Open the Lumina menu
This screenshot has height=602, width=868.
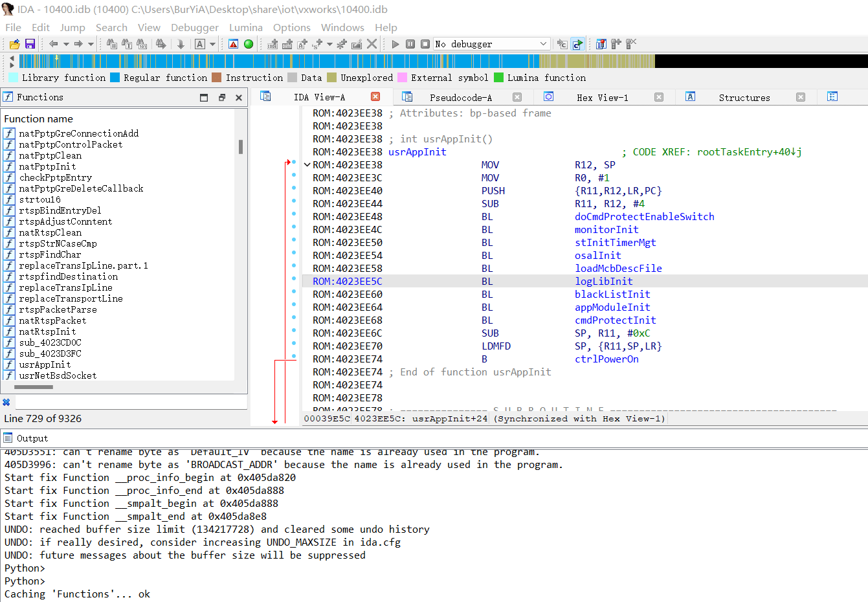(x=246, y=27)
